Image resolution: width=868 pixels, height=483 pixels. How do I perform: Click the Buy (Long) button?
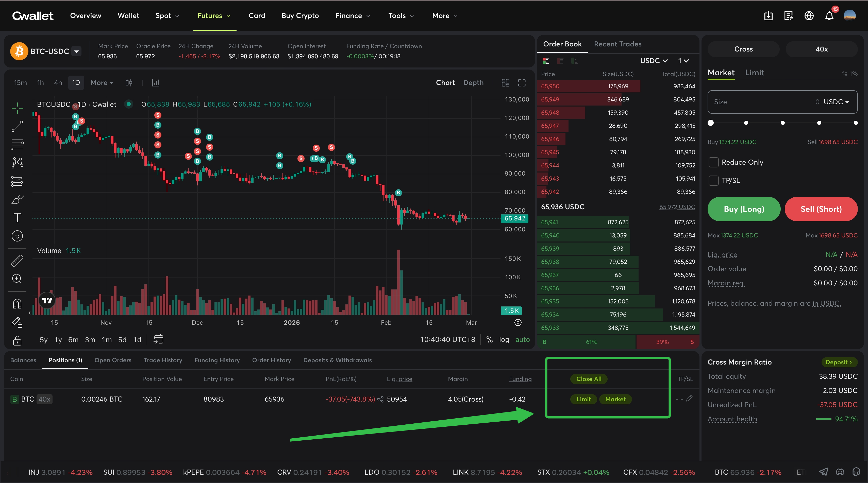point(744,209)
